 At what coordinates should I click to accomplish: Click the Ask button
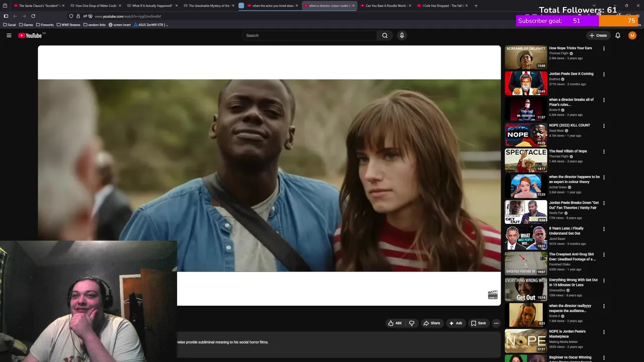tap(456, 323)
